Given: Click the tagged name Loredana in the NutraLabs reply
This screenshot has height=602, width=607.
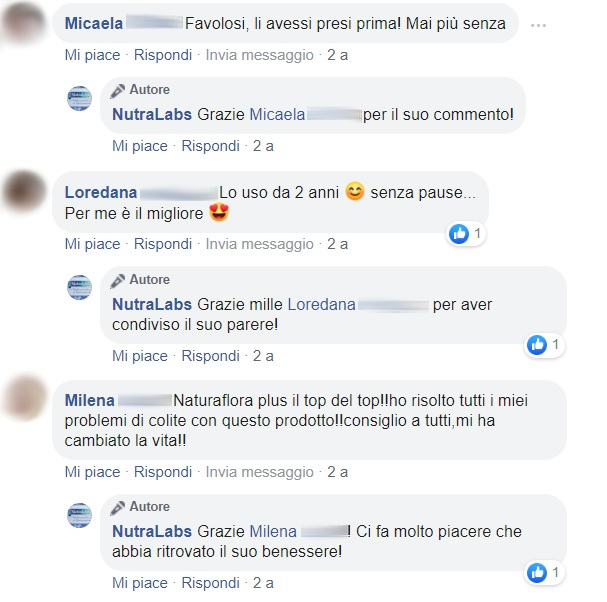Looking at the screenshot, I should coord(321,305).
